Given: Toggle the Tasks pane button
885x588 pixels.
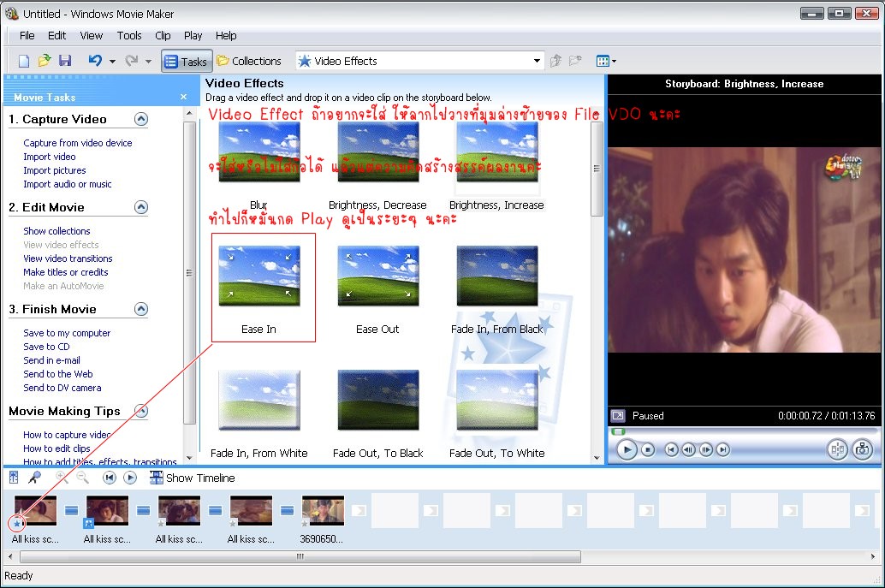Looking at the screenshot, I should pyautogui.click(x=187, y=62).
